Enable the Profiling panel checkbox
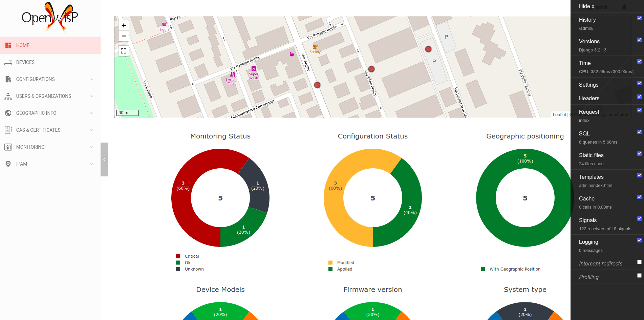Viewport: 644px width, 320px height. 639,276
